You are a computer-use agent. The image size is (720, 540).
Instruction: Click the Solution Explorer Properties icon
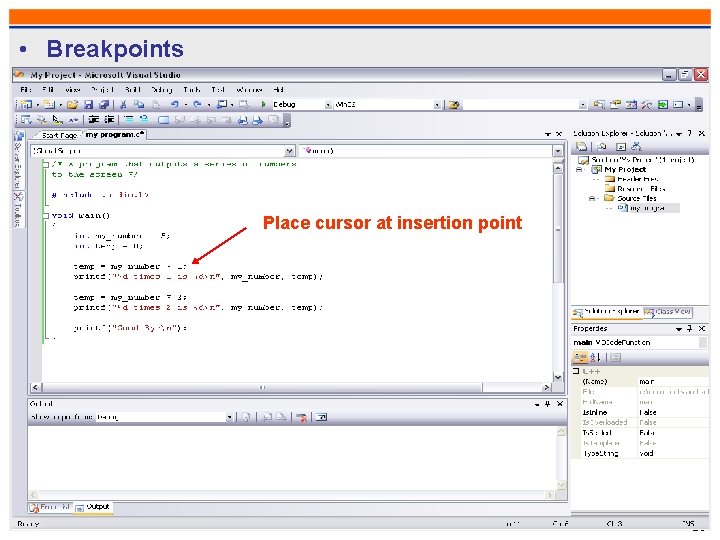pos(582,146)
